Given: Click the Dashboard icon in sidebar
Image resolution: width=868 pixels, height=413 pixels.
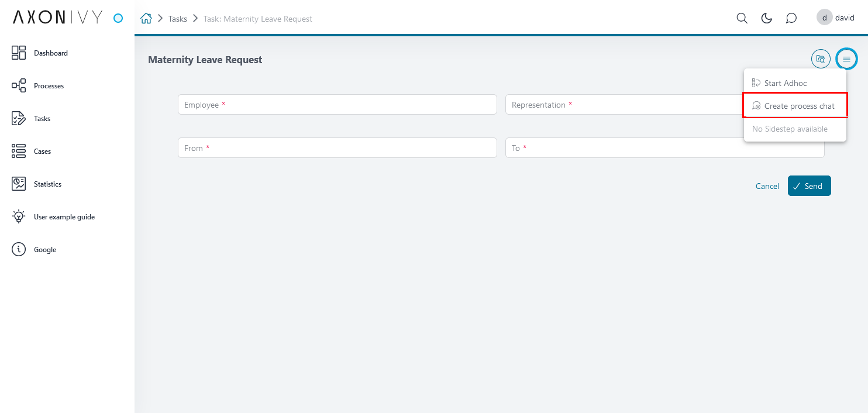Looking at the screenshot, I should [x=19, y=53].
